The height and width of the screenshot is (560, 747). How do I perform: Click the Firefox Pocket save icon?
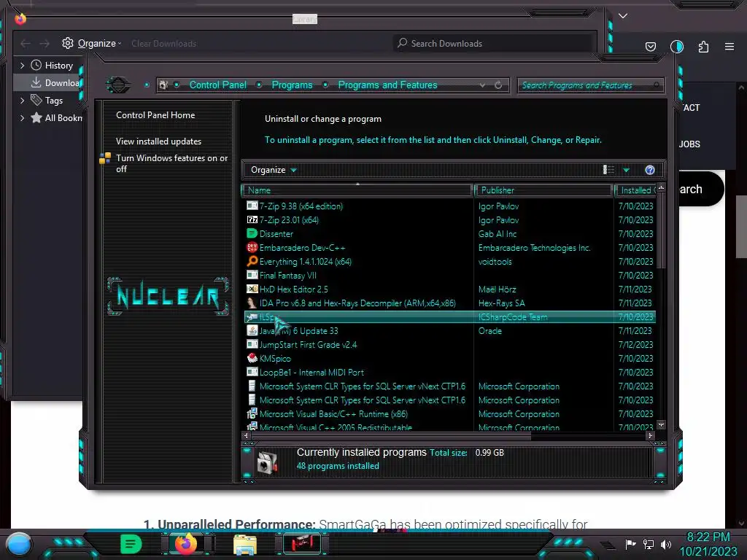click(x=650, y=47)
